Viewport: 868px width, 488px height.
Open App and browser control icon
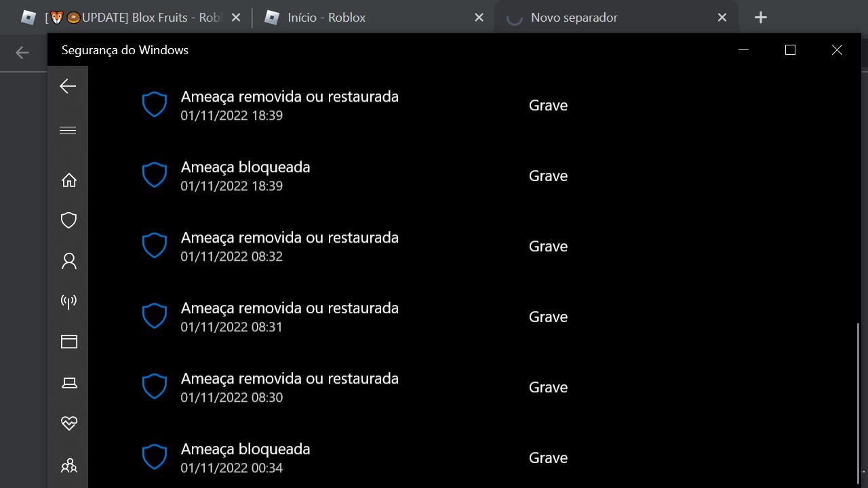click(x=68, y=342)
